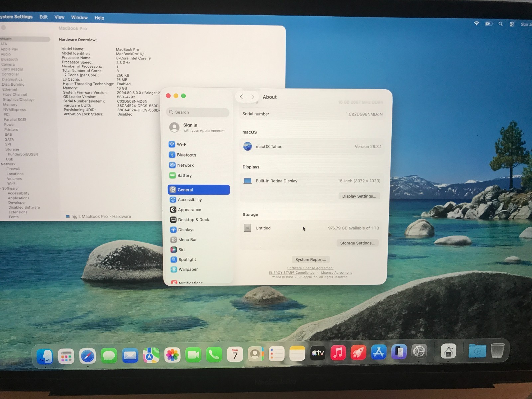Collapse Software section in System Information
532x399 pixels.
coord(1,189)
